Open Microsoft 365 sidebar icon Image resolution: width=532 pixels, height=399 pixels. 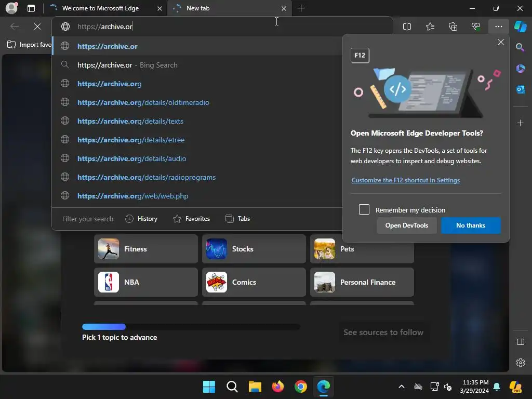[x=520, y=69]
